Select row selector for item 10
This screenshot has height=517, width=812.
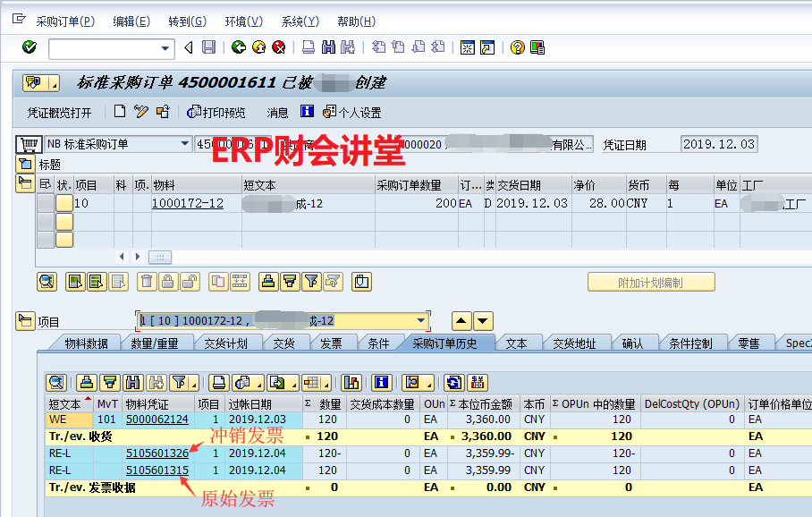click(45, 204)
